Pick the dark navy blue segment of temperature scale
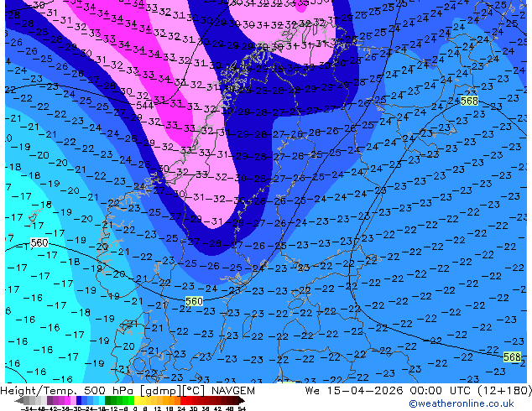The width and height of the screenshot is (532, 411). pyautogui.click(x=79, y=400)
